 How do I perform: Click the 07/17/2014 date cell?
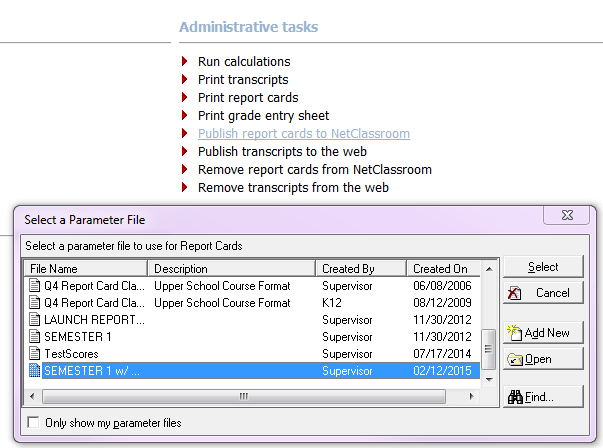pyautogui.click(x=442, y=353)
